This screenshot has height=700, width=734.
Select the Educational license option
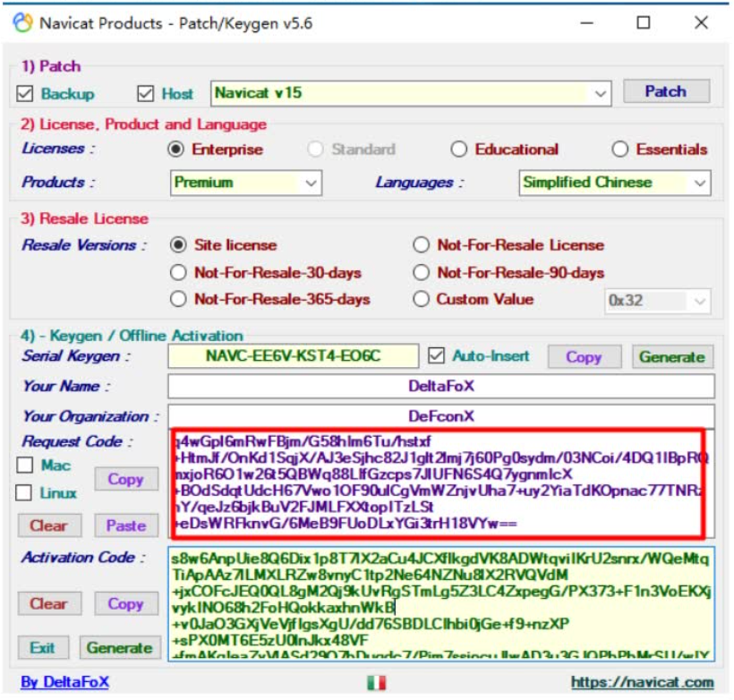click(x=458, y=149)
